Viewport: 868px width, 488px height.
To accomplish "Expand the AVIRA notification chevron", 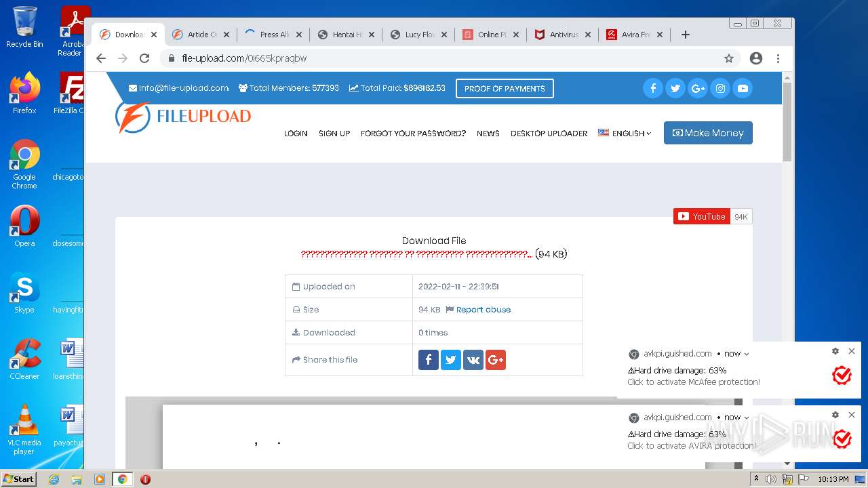I will pyautogui.click(x=747, y=418).
